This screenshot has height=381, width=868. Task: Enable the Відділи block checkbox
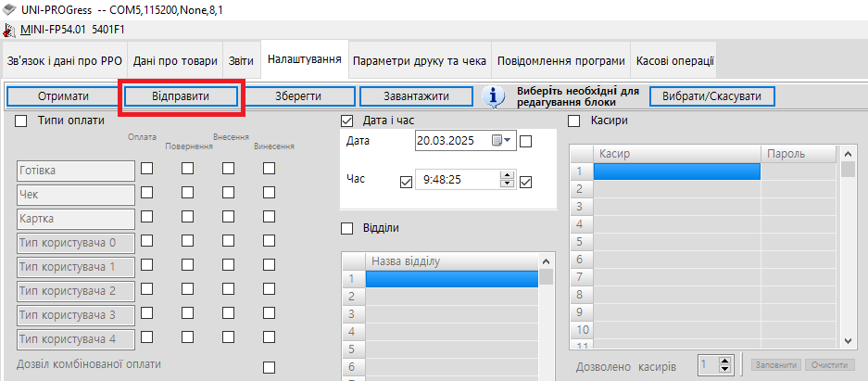(347, 228)
